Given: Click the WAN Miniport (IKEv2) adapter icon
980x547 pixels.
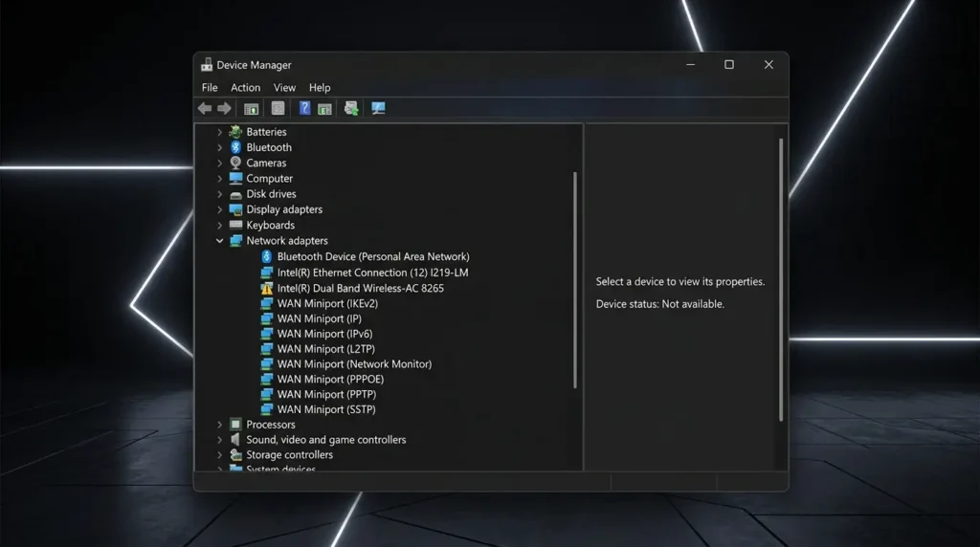Looking at the screenshot, I should tap(267, 303).
